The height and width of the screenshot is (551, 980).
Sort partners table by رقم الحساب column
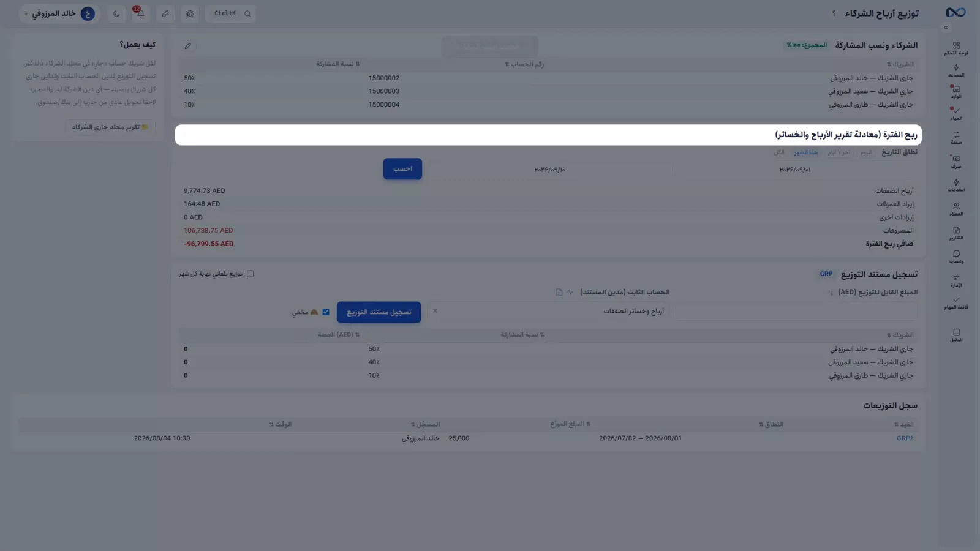coord(524,64)
